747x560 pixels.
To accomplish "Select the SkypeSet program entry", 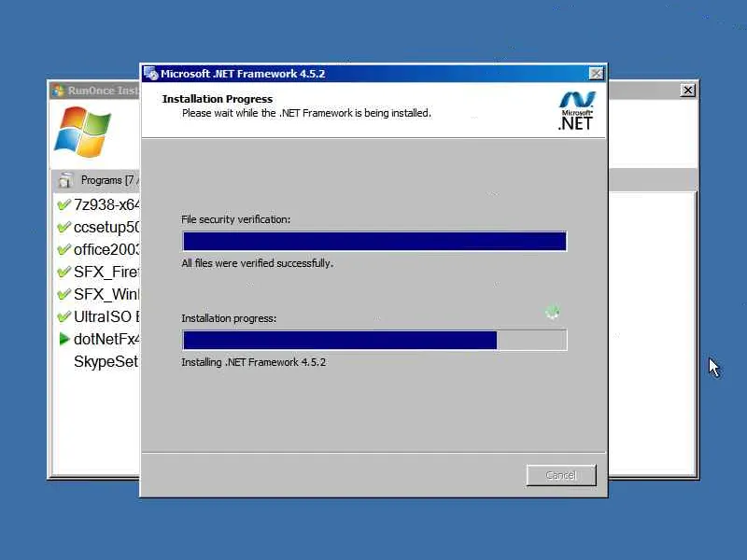I will pos(106,361).
